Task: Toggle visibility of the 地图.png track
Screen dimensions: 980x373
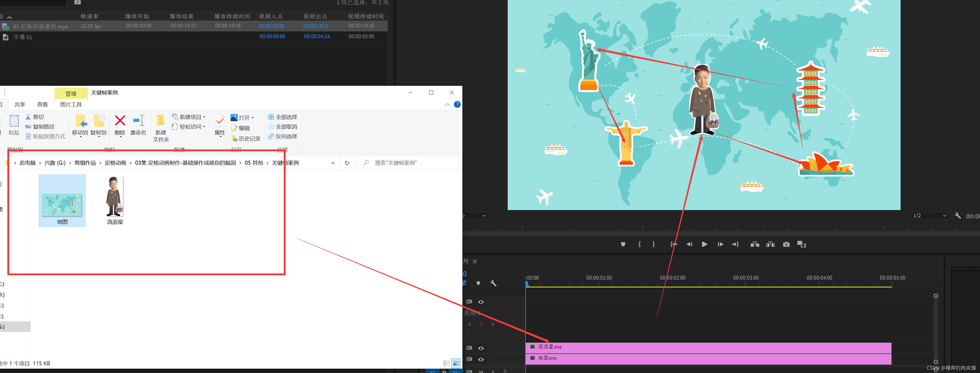Action: (x=481, y=359)
